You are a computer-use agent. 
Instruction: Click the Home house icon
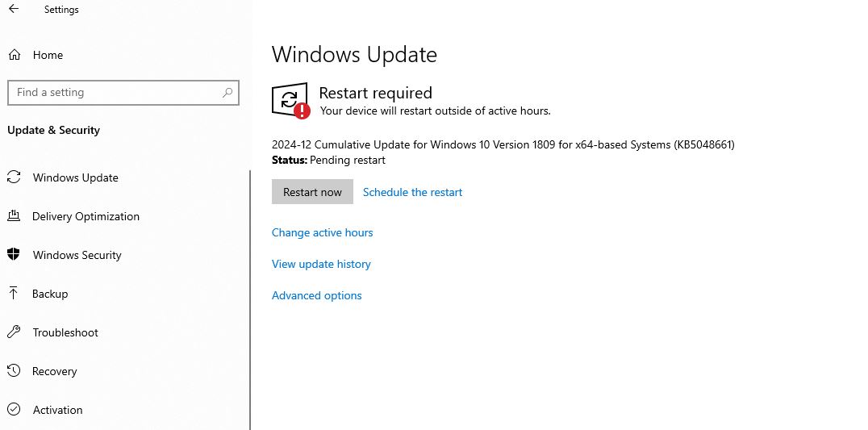click(x=14, y=55)
